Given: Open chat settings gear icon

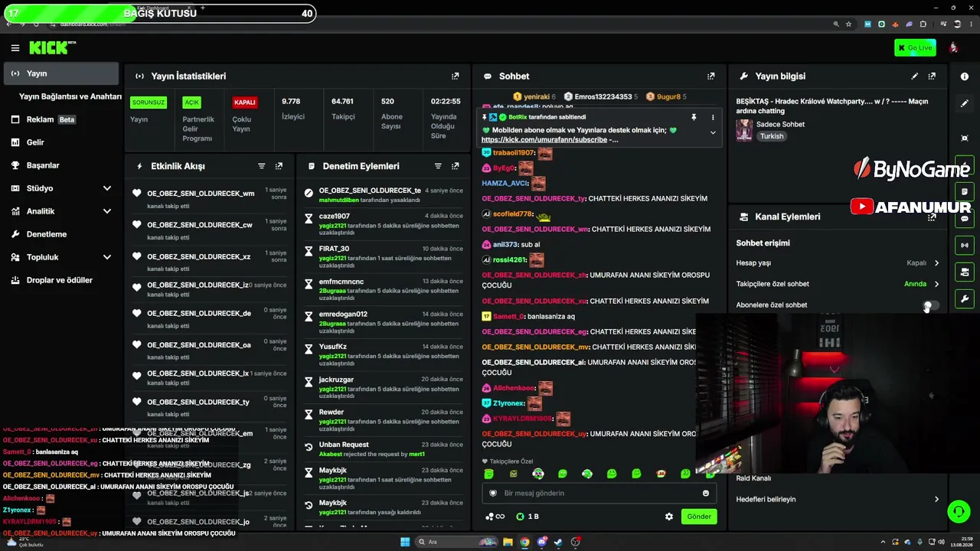Looking at the screenshot, I should coord(669,517).
